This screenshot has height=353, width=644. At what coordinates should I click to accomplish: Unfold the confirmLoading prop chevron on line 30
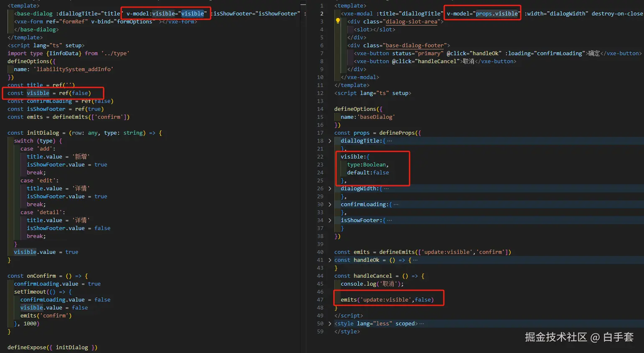tap(330, 205)
